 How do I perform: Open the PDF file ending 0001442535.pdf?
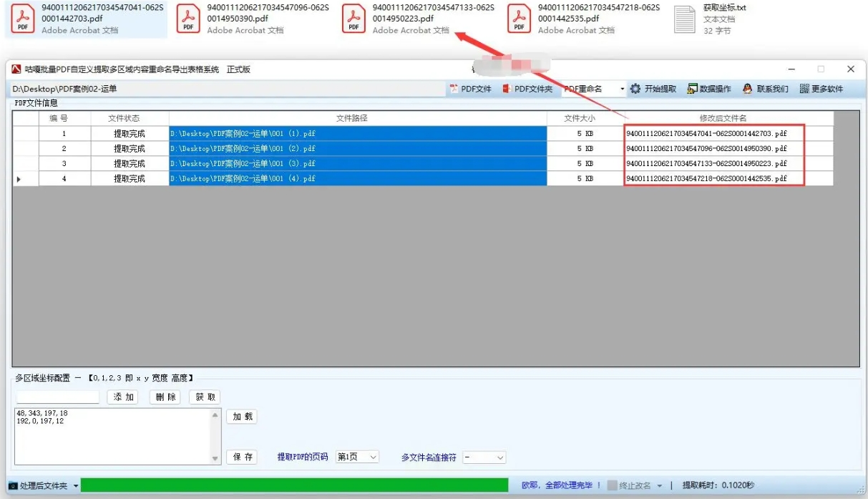tap(583, 19)
